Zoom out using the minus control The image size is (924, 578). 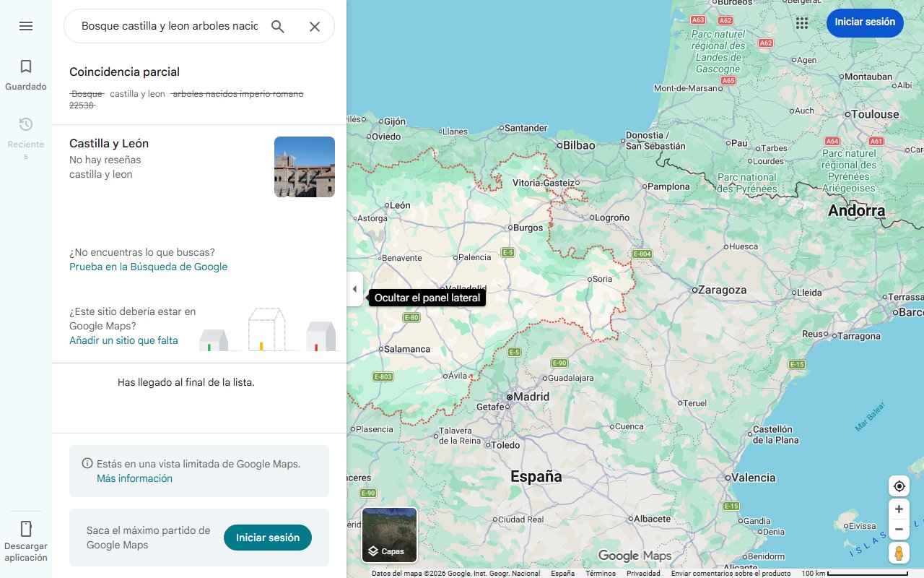899,529
